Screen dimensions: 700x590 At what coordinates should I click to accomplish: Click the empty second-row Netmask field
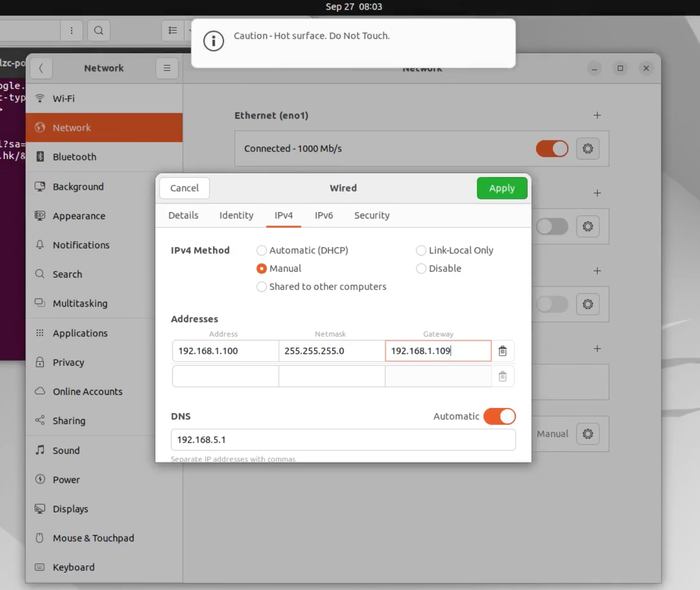(x=332, y=376)
